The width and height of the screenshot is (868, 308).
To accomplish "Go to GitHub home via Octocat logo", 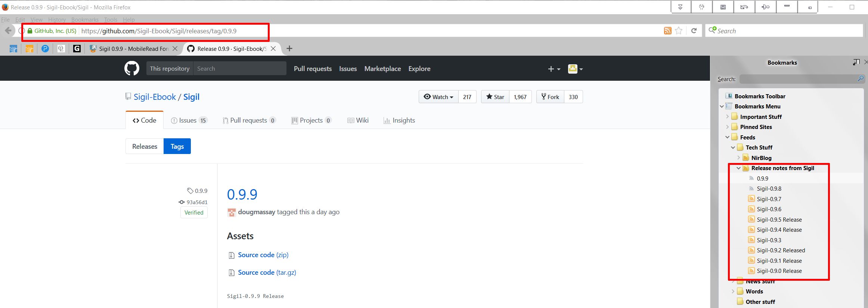I will pyautogui.click(x=132, y=68).
